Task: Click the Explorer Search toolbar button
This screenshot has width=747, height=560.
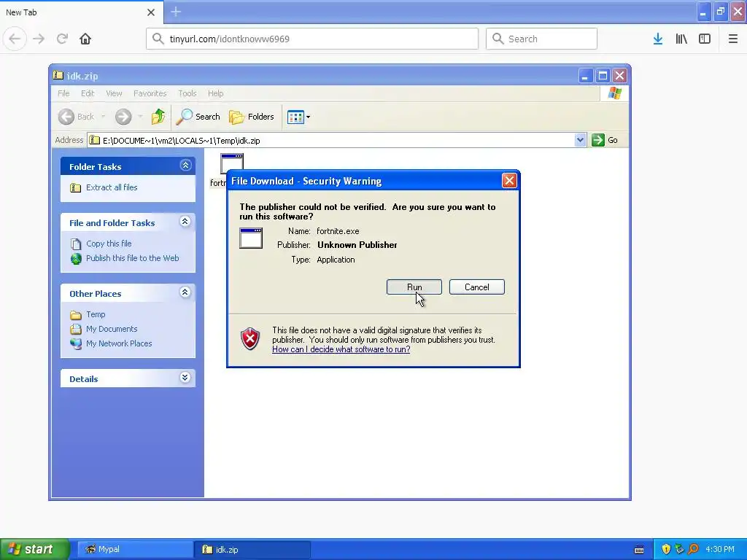Action: 198,117
